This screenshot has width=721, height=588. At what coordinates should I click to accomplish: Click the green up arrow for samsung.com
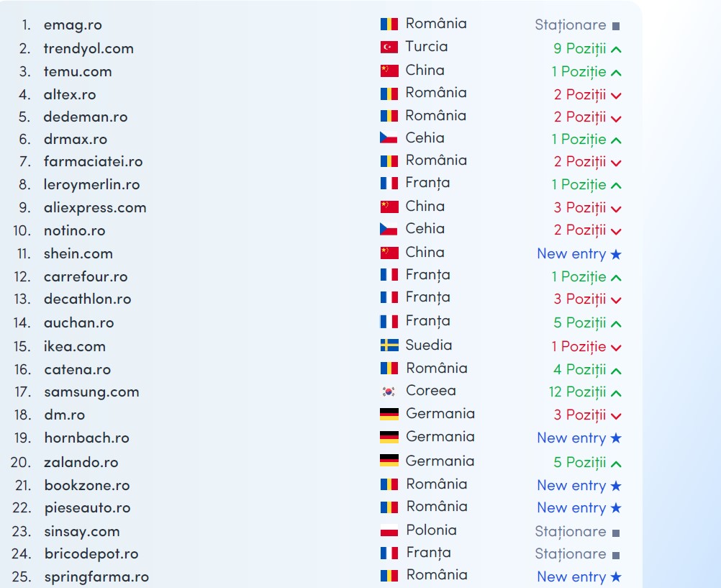[x=615, y=393]
